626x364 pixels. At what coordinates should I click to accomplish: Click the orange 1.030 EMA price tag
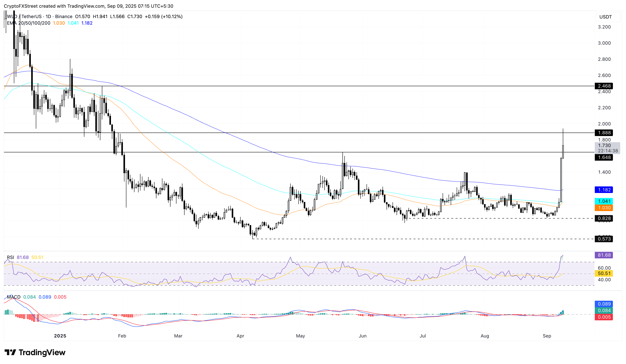click(604, 208)
